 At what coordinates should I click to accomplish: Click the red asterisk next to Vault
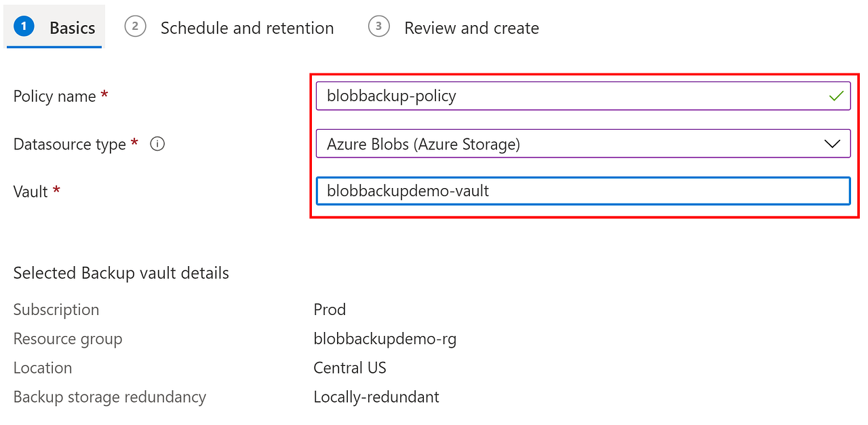click(57, 191)
